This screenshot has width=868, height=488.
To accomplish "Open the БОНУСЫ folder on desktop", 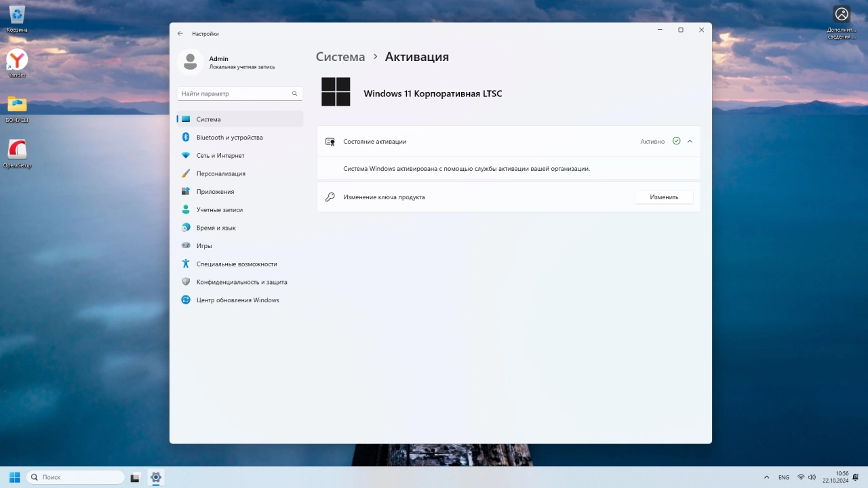I will pos(17,108).
